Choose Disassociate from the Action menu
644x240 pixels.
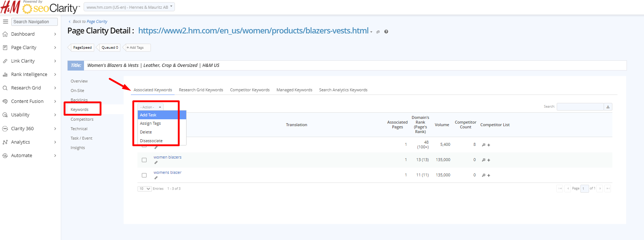point(151,141)
